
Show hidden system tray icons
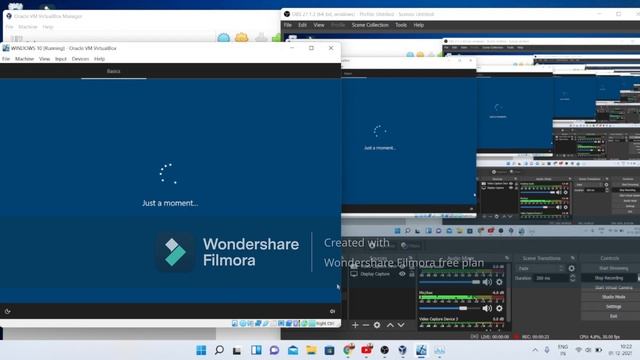coord(535,350)
